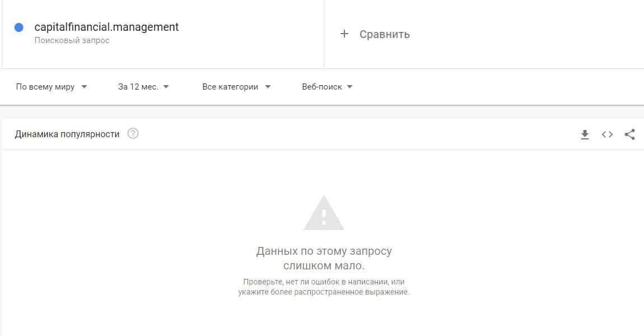
Task: Share the Динамика популярности chart
Action: point(629,134)
